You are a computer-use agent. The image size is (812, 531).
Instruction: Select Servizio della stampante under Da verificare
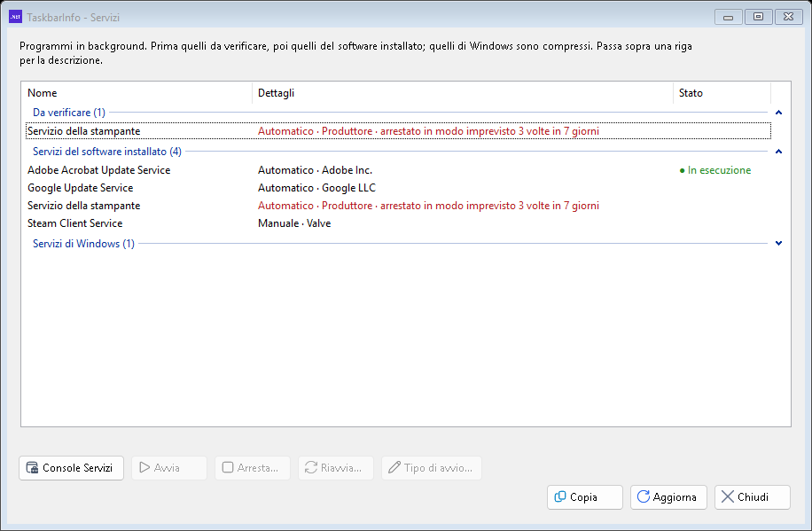coord(398,131)
